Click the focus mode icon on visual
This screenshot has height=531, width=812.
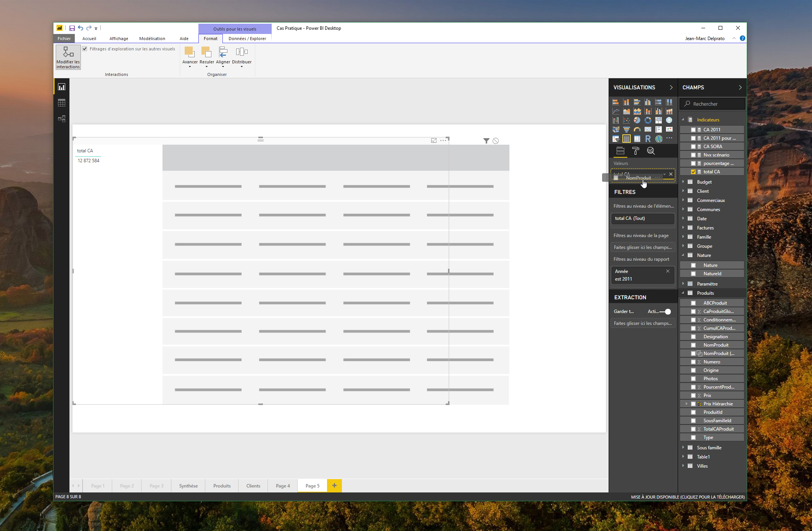[434, 140]
